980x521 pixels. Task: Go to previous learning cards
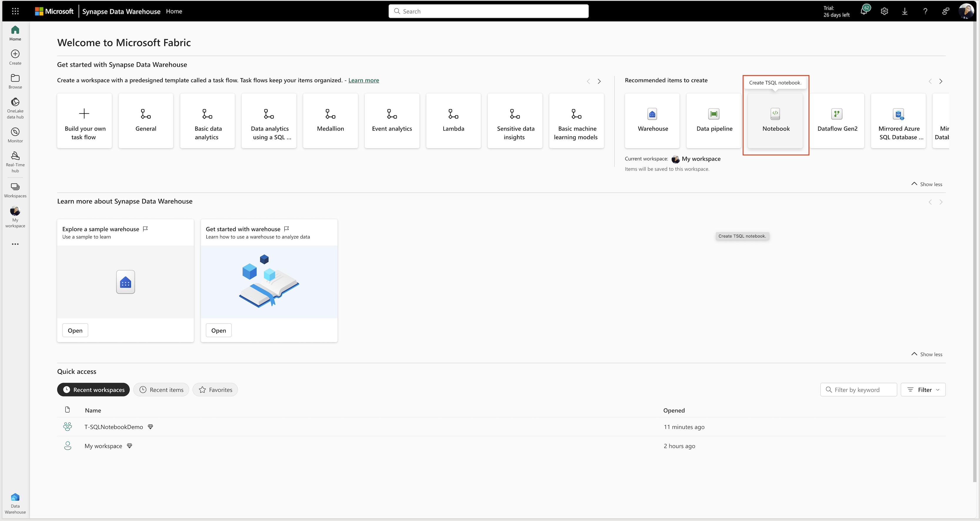pyautogui.click(x=930, y=202)
